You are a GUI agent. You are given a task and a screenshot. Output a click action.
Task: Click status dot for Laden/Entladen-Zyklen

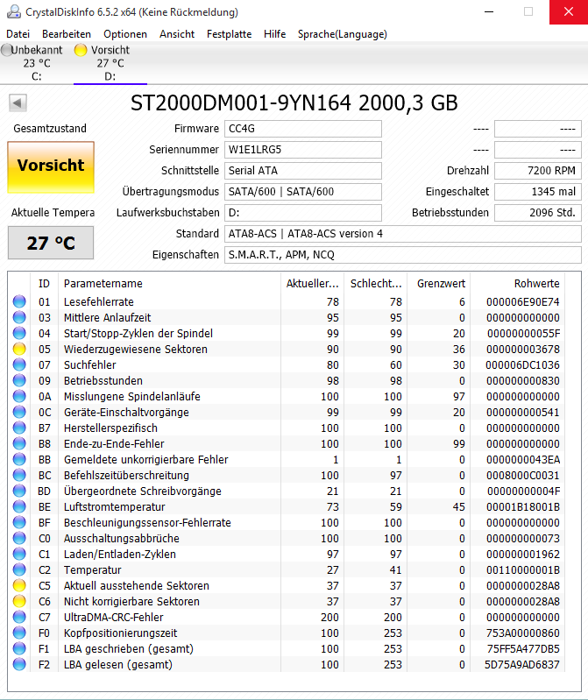click(19, 554)
